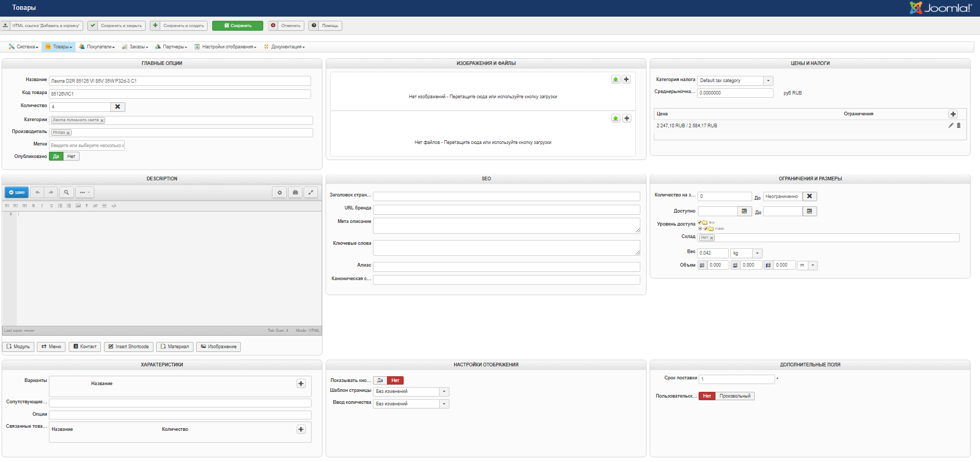Click green upload icon in images area
The image size is (980, 462).
coord(615,80)
